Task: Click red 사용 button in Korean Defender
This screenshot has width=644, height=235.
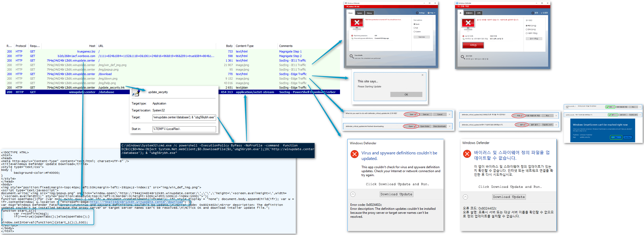Action: [x=473, y=45]
